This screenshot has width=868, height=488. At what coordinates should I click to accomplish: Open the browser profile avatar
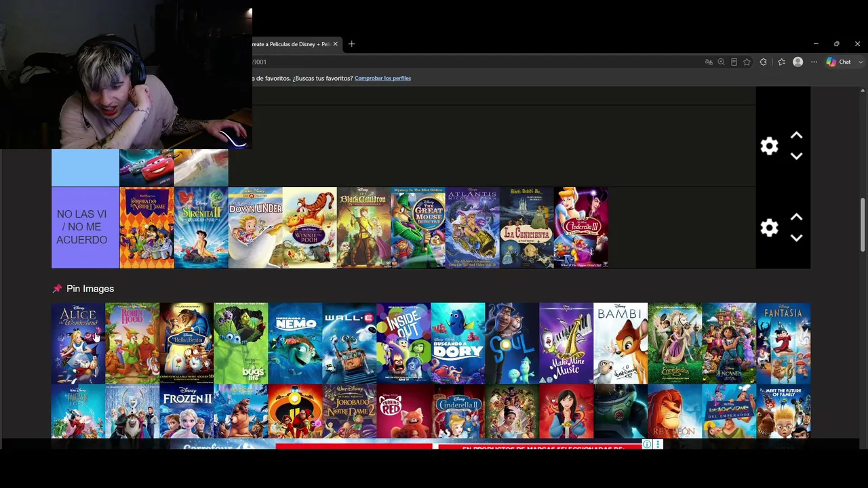798,62
